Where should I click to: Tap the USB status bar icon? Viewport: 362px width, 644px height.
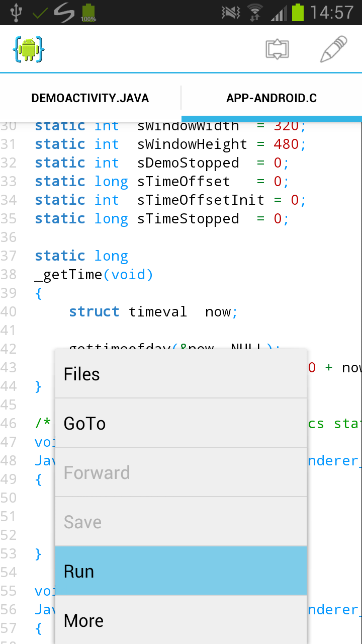(16, 12)
